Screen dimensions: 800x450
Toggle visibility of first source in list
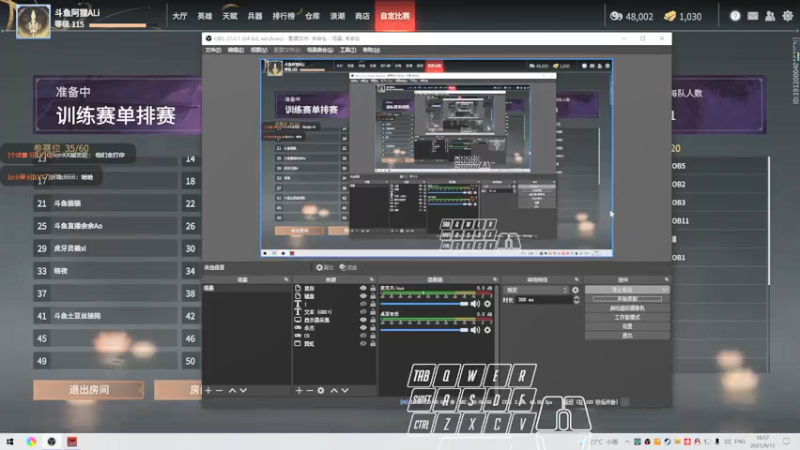[x=363, y=288]
